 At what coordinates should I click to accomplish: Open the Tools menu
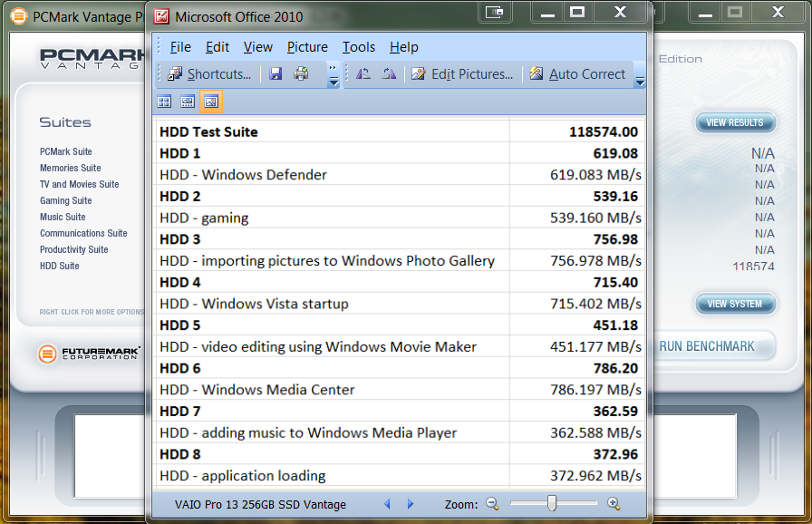pos(359,47)
